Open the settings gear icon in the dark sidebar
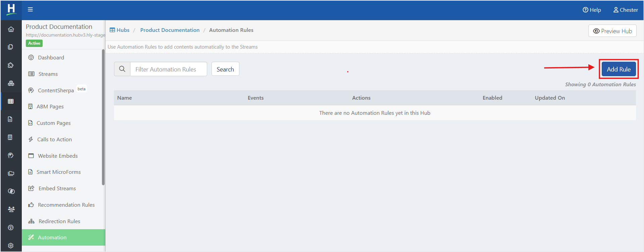 click(11, 246)
